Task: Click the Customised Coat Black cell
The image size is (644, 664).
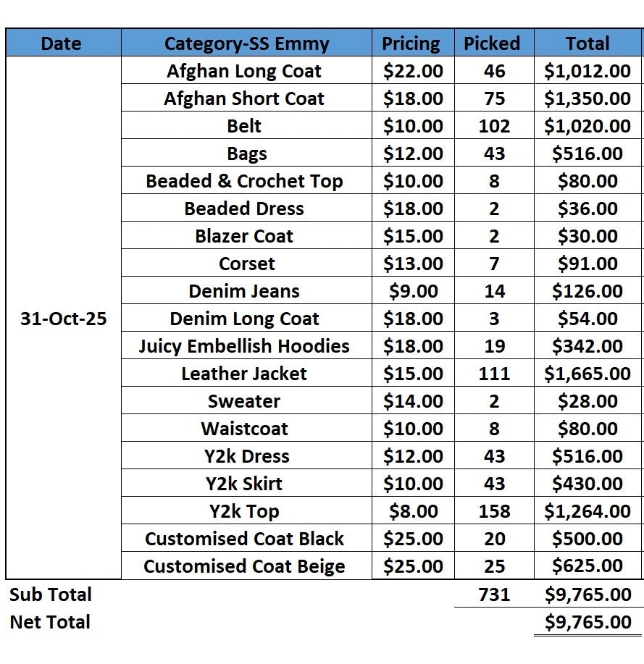Action: pos(246,538)
